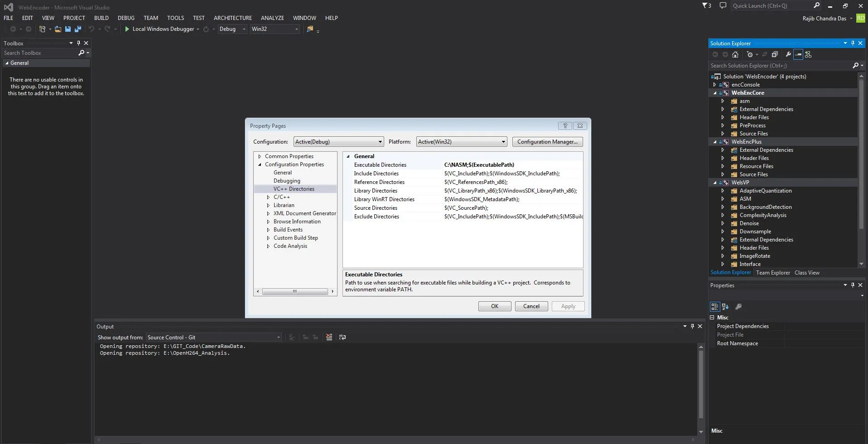This screenshot has height=444, width=868.
Task: Select the WelsVP project in Solution Explorer
Action: click(x=740, y=183)
